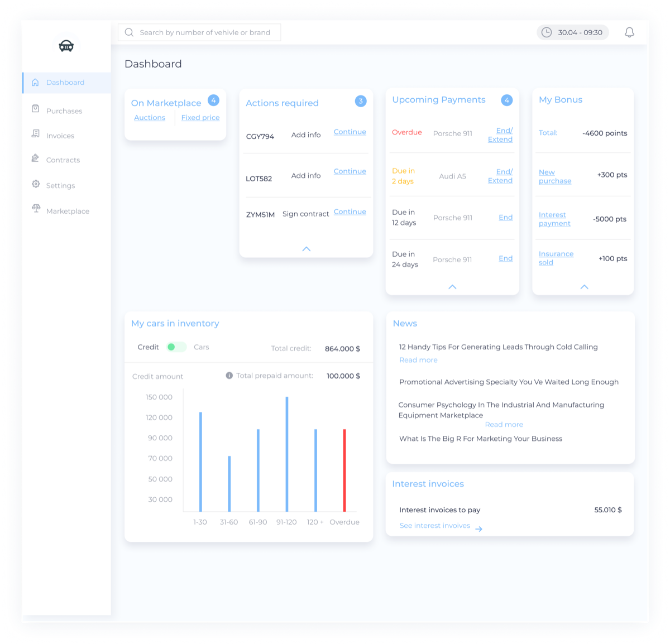Click the -5000 pts value

610,219
